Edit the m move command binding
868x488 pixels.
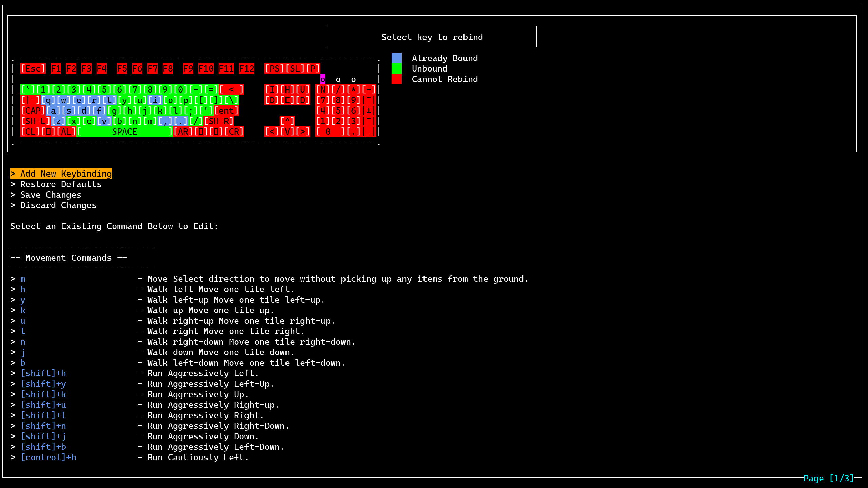click(x=22, y=279)
